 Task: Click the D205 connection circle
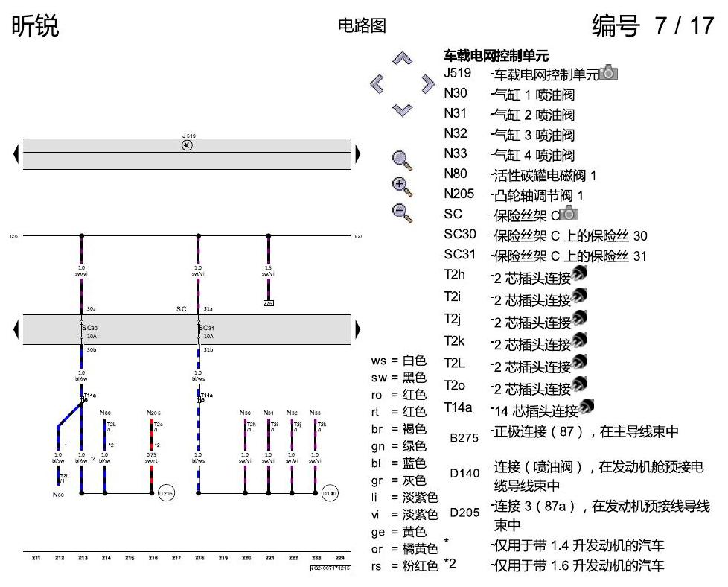click(166, 493)
